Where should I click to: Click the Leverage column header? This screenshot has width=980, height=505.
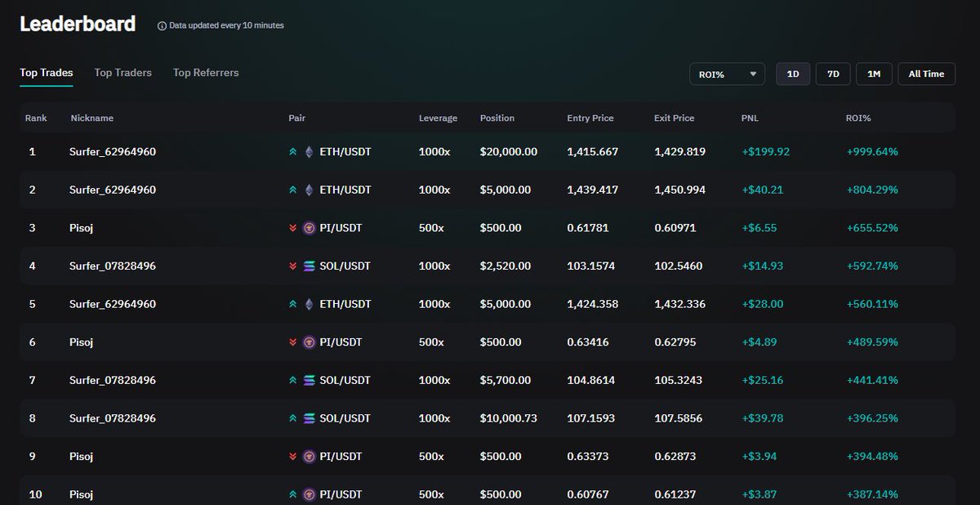(439, 118)
